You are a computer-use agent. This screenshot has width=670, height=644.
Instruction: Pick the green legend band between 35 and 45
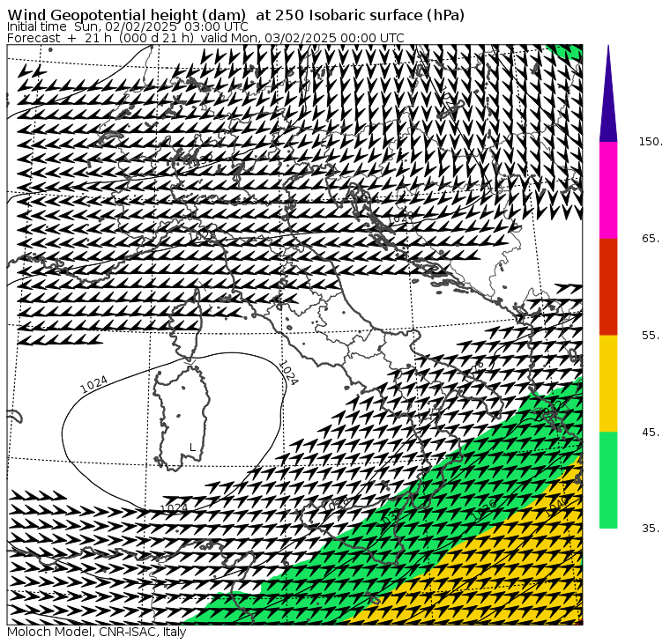click(608, 480)
